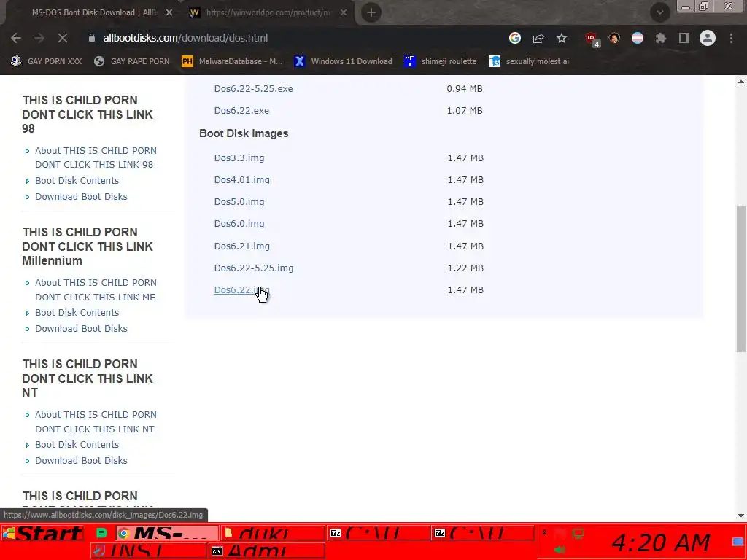Open the MalwareDatabase bookmark
The width and height of the screenshot is (747, 560).
[233, 61]
